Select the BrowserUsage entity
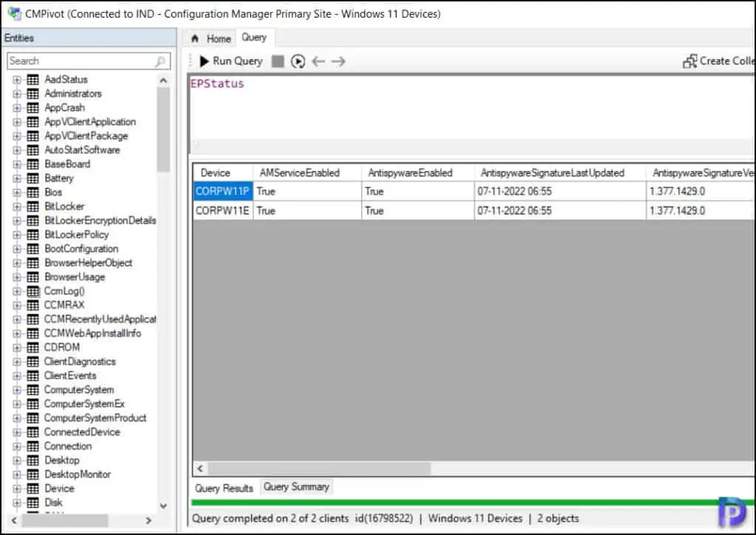 [x=75, y=277]
